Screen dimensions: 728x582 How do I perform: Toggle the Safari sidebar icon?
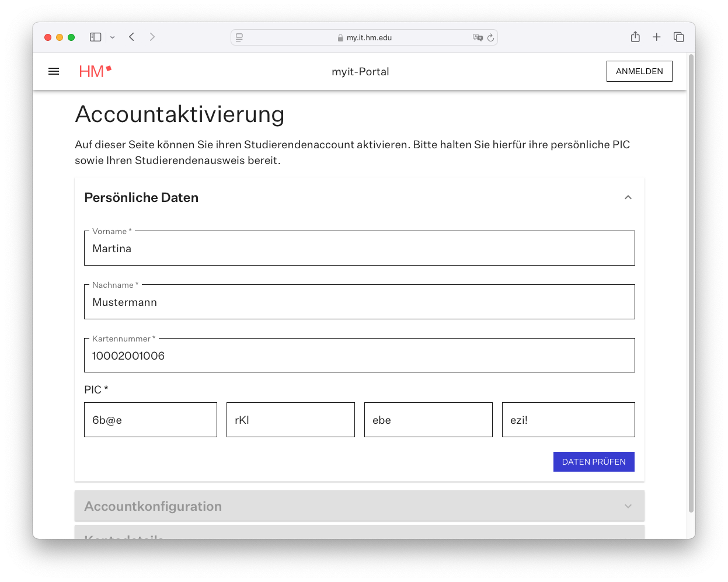(95, 37)
